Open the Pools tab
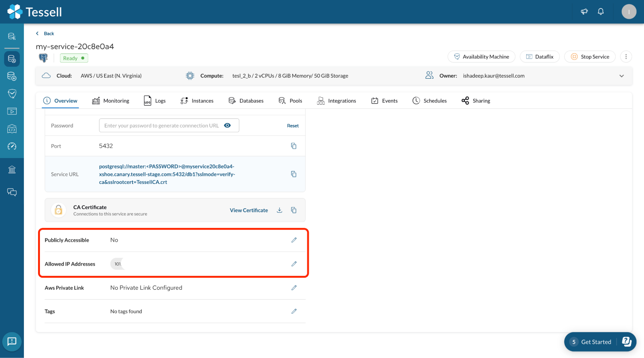Screen dimensions: 644x358 point(290,101)
